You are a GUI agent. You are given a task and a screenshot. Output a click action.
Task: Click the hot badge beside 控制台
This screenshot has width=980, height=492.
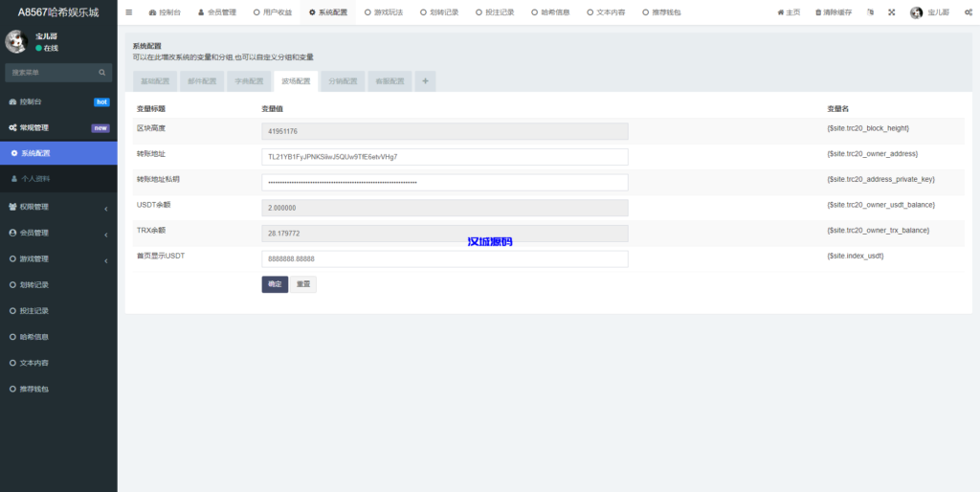(x=101, y=101)
